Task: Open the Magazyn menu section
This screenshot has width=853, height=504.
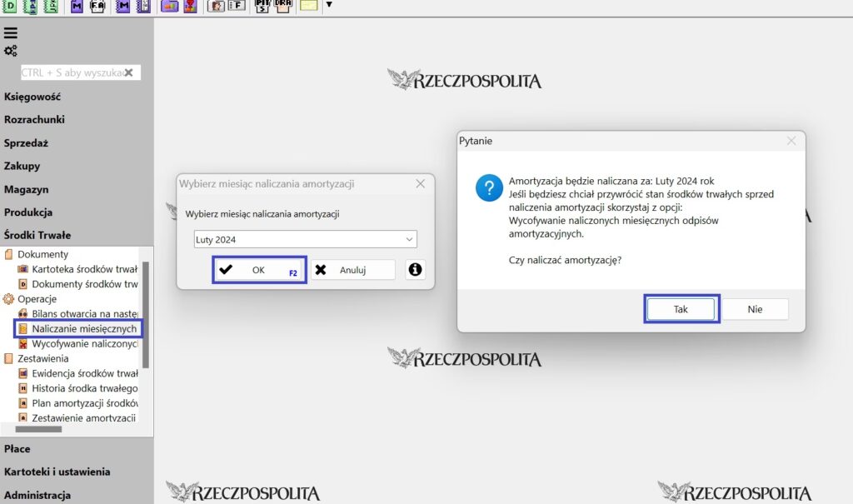Action: [x=27, y=189]
